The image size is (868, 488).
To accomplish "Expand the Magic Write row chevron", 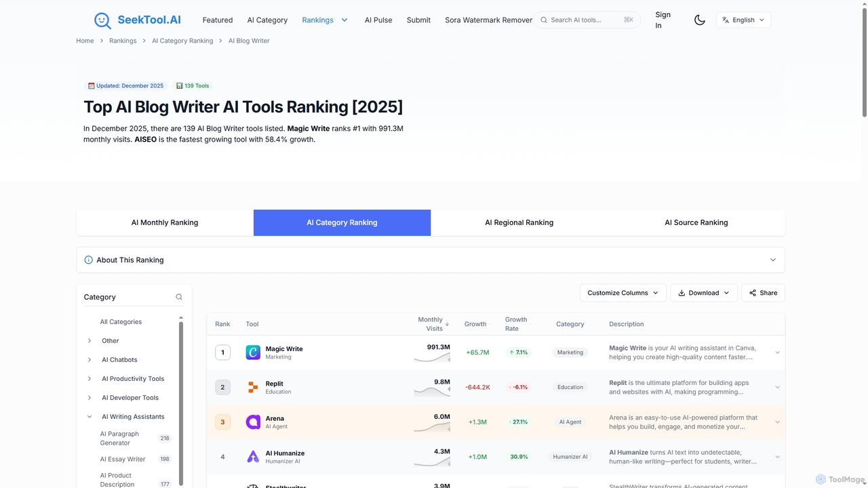I will pyautogui.click(x=777, y=352).
